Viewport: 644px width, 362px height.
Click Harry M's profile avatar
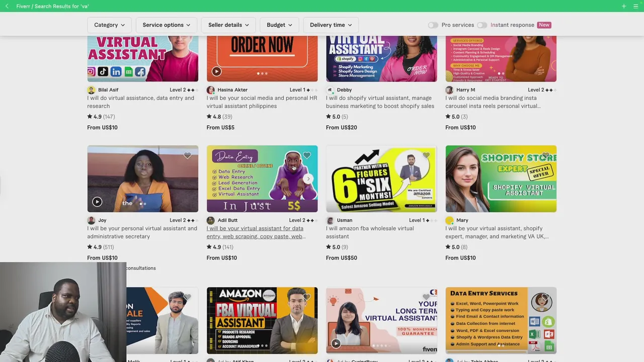[449, 90]
